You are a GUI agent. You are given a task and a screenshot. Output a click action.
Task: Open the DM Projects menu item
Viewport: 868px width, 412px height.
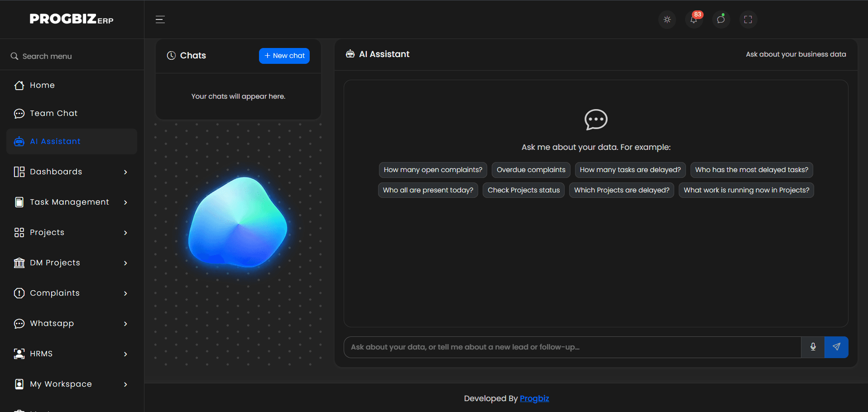click(x=72, y=263)
